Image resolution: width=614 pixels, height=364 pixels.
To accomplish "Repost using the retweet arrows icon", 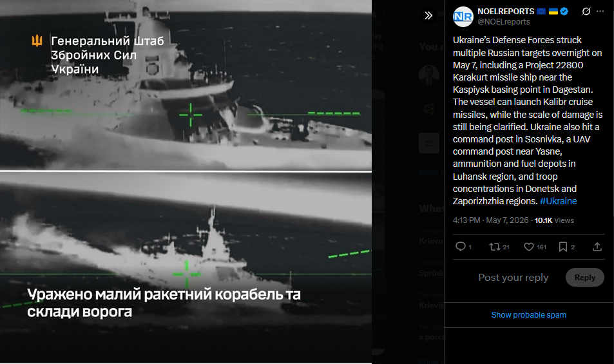I will [x=495, y=247].
